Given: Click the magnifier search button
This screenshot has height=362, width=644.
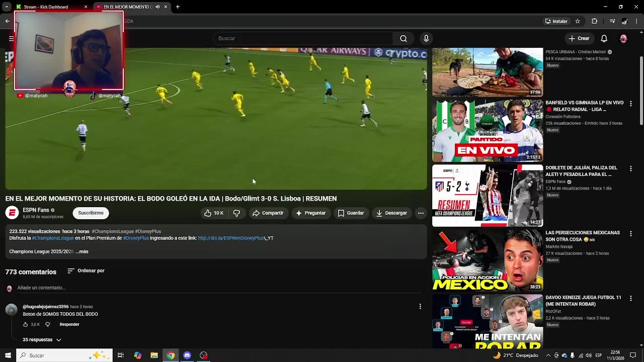Looking at the screenshot, I should click(404, 39).
